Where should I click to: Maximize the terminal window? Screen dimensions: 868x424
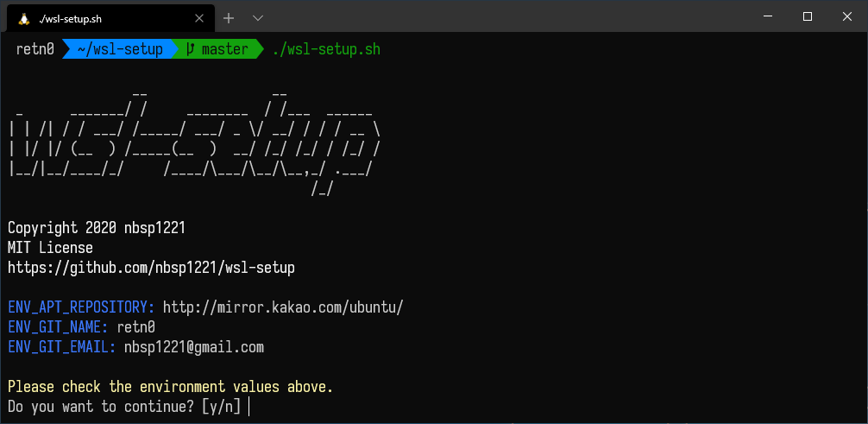pos(807,16)
